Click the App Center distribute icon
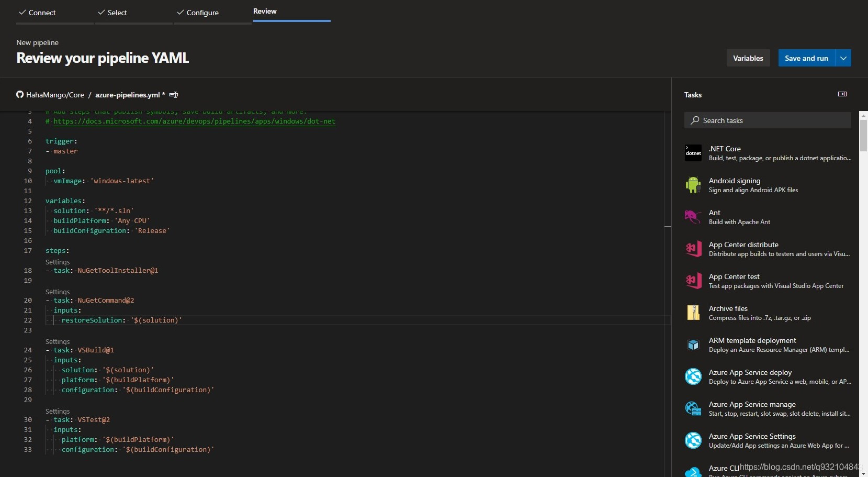 tap(693, 249)
